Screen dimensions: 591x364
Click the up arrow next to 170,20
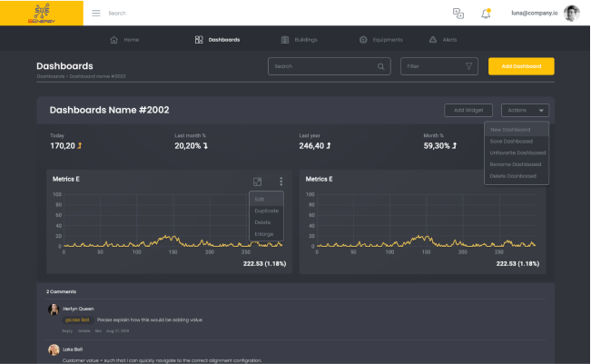(x=80, y=145)
